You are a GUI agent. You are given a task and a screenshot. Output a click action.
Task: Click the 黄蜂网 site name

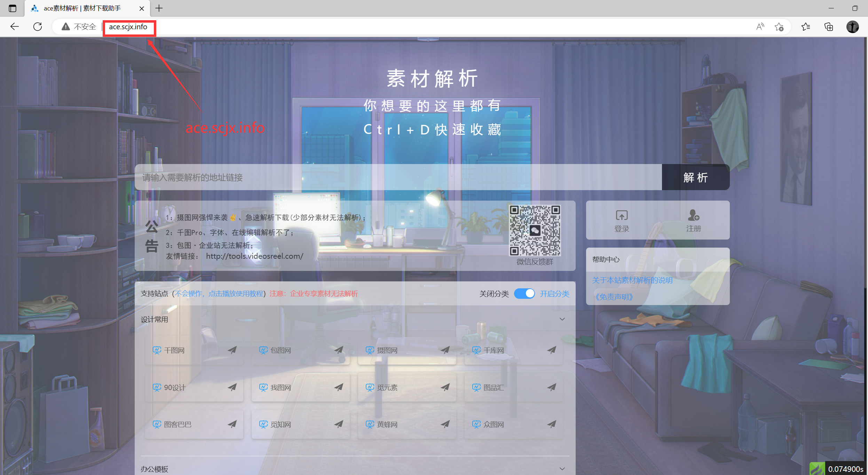coord(387,425)
